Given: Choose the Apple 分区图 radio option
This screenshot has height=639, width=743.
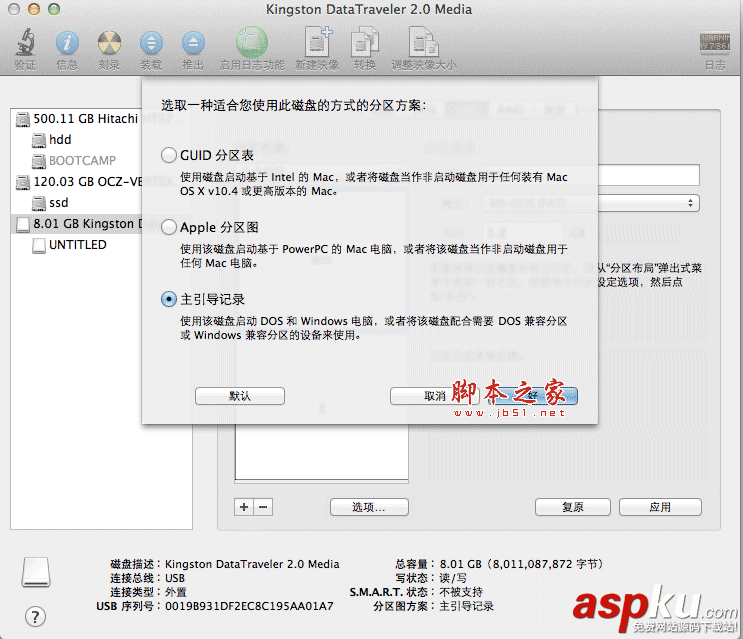Looking at the screenshot, I should tap(169, 227).
